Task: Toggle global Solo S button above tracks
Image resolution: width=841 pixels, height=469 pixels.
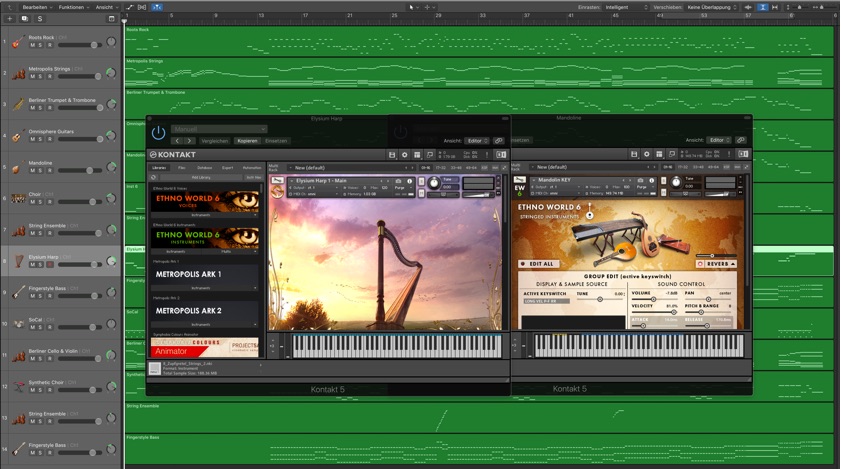Action: (40, 19)
